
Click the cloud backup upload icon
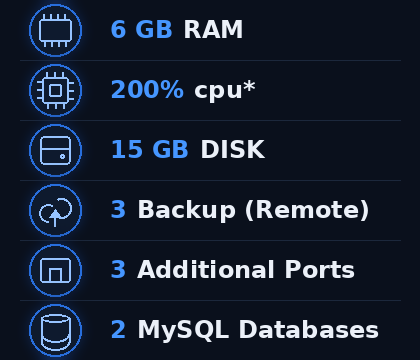tap(55, 210)
